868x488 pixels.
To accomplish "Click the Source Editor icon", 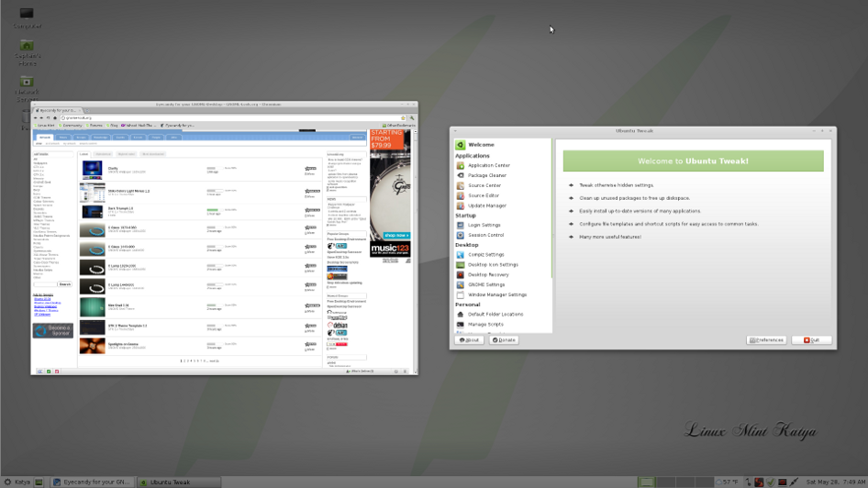I will click(x=460, y=195).
